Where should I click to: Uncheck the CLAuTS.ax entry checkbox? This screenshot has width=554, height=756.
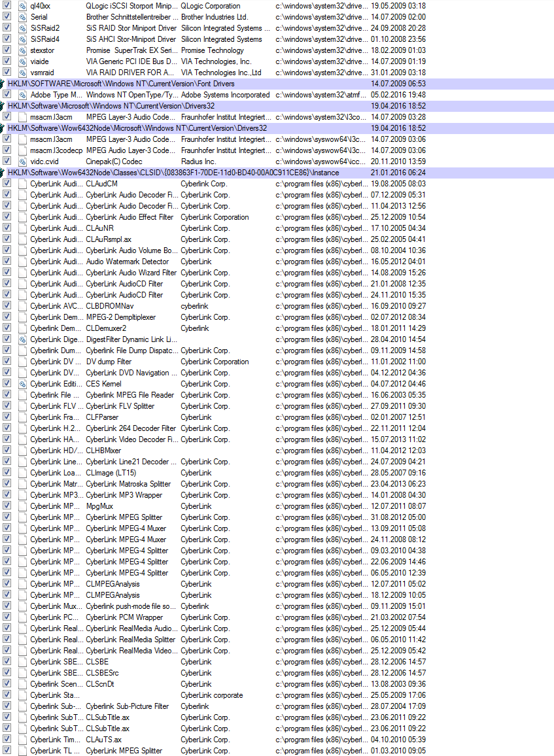click(x=7, y=739)
